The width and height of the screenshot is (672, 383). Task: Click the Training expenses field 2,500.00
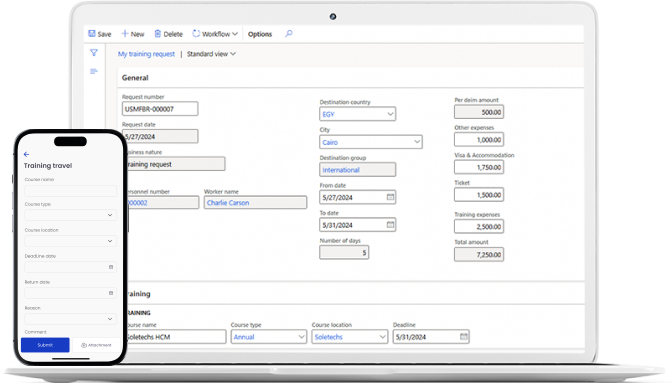click(479, 226)
